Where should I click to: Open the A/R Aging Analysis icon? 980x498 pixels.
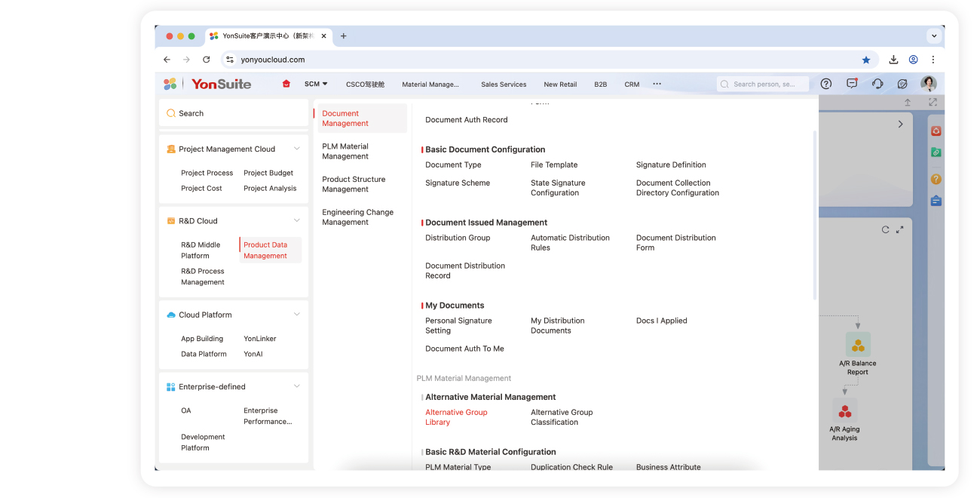pos(845,411)
